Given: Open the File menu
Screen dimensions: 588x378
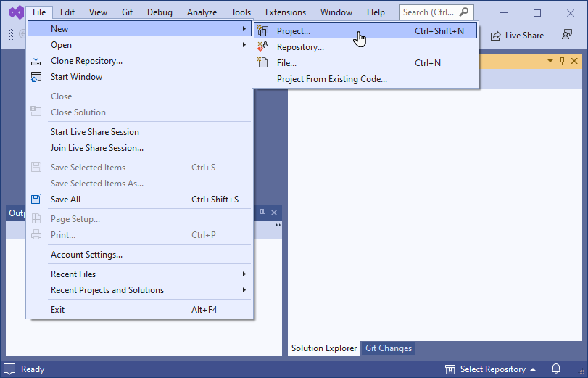Looking at the screenshot, I should click(39, 12).
